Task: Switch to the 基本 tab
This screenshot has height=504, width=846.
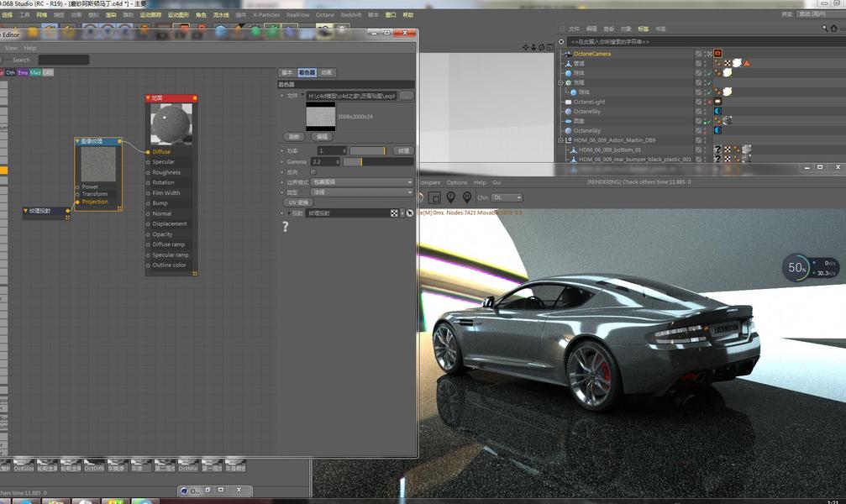Action: 287,72
